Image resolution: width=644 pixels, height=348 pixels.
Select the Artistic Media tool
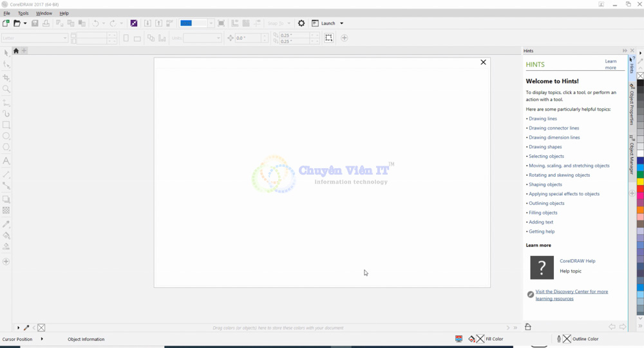pos(6,114)
